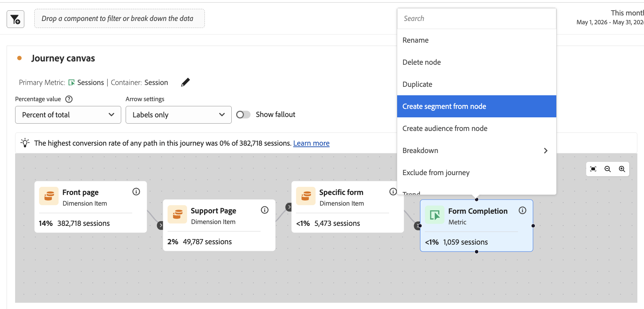Viewport: 644px width, 309px height.
Task: Click the Journey canvas panel title
Action: tap(63, 58)
